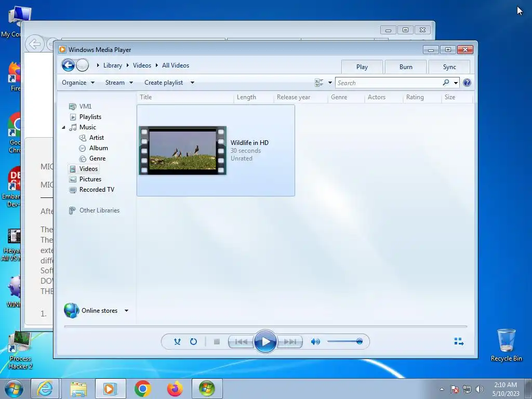The image size is (532, 399).
Task: Open the Windows Start menu
Action: tap(14, 389)
